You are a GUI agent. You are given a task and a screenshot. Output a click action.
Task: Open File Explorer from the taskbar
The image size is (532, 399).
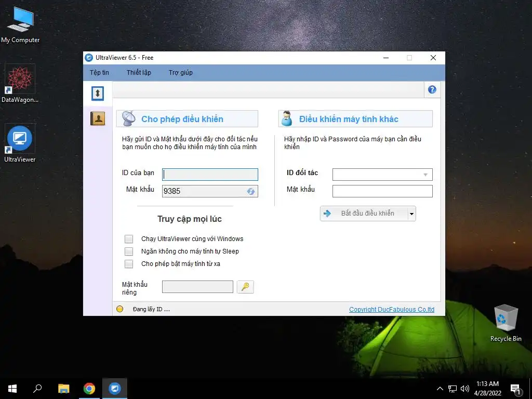63,389
